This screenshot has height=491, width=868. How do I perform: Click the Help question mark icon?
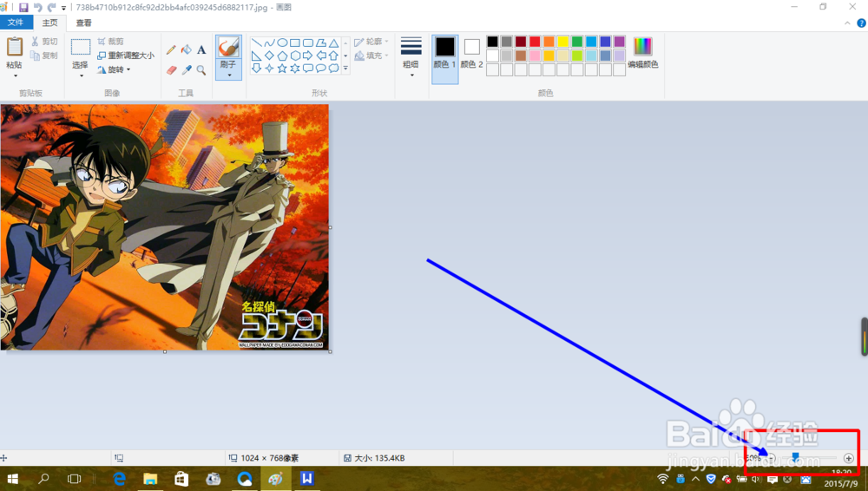[861, 23]
